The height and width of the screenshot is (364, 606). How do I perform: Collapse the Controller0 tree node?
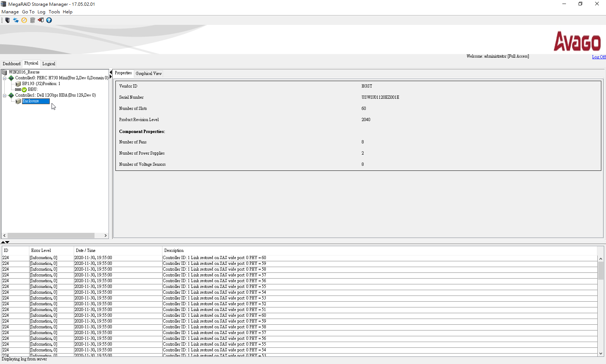pos(4,78)
